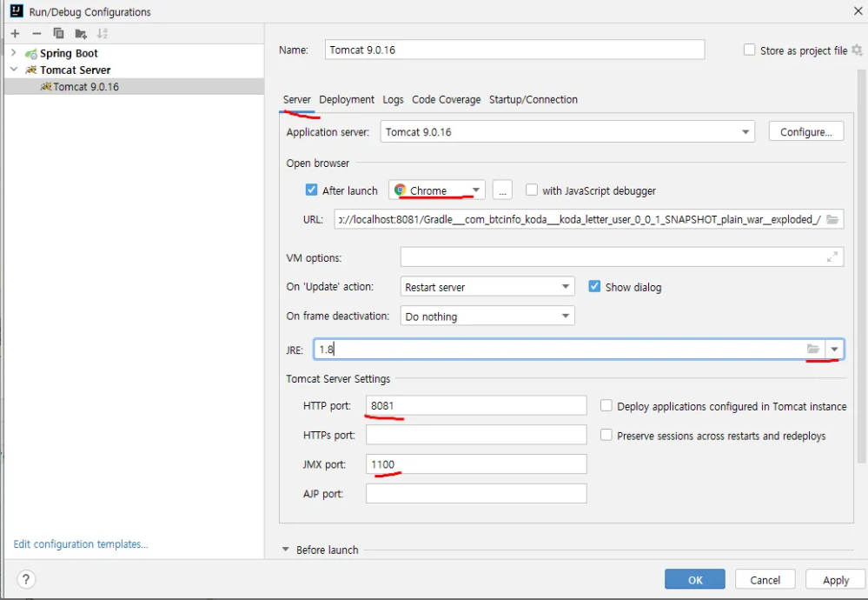Close the Run/Debug Configurations dialog
868x600 pixels.
click(858, 11)
